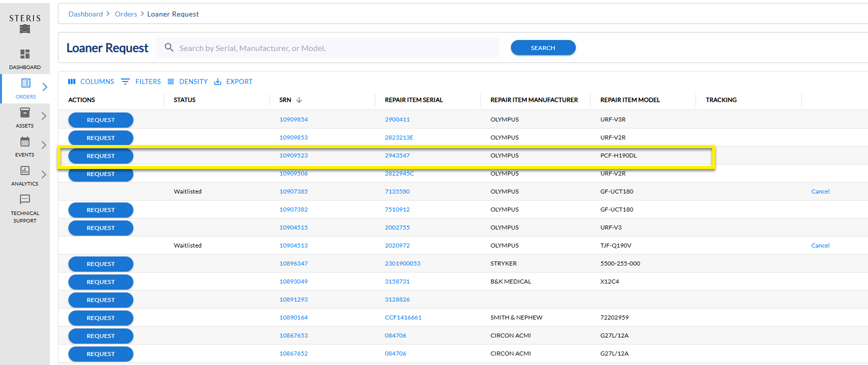
Task: Request loaner for SRN 10867653
Action: (101, 336)
